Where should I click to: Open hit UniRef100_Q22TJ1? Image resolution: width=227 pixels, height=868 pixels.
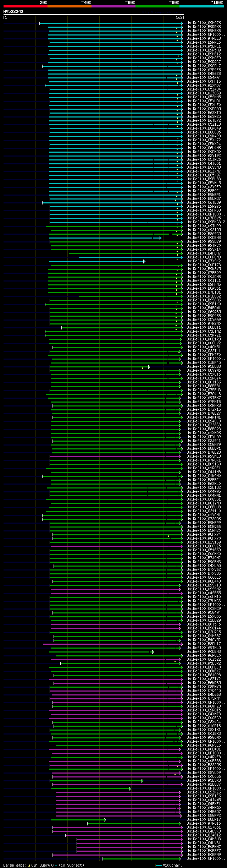coord(204,351)
